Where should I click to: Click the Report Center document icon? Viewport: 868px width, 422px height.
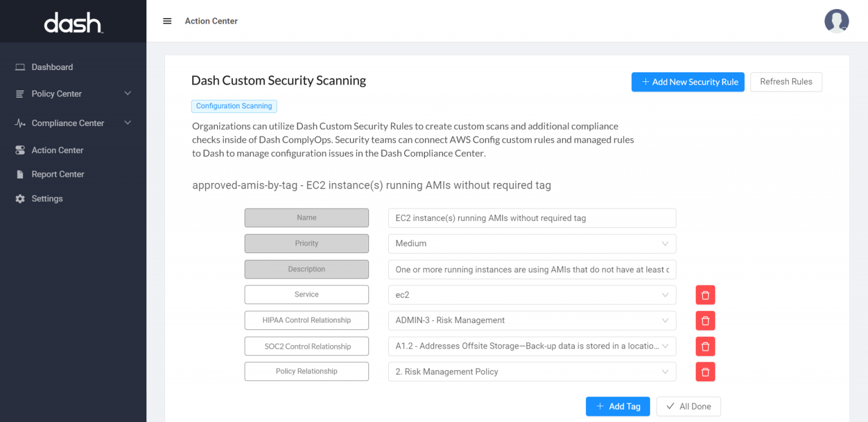[20, 174]
